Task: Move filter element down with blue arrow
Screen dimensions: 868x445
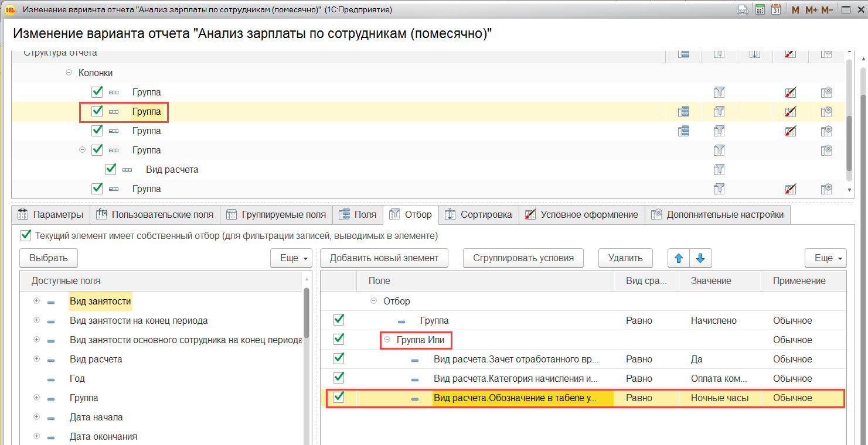Action: coord(700,258)
